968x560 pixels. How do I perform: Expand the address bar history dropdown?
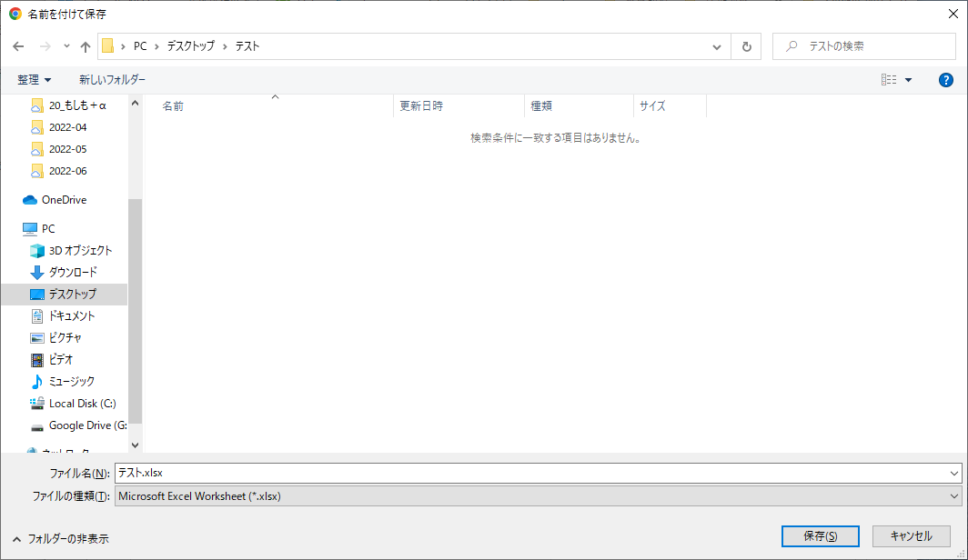(717, 46)
